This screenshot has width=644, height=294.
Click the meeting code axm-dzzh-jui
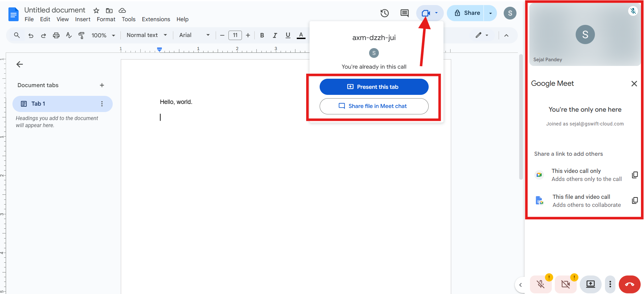[x=374, y=38]
